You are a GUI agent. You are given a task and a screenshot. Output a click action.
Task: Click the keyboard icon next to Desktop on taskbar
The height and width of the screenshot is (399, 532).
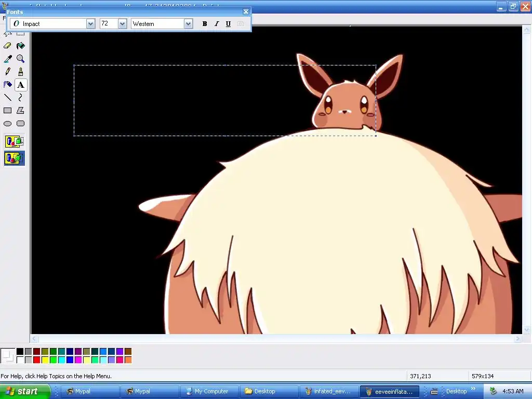434,392
